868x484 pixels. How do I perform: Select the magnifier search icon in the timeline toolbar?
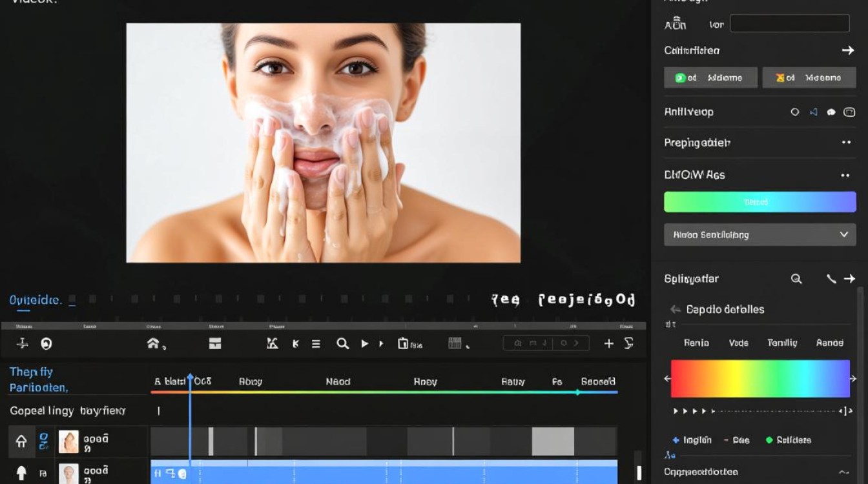(342, 344)
